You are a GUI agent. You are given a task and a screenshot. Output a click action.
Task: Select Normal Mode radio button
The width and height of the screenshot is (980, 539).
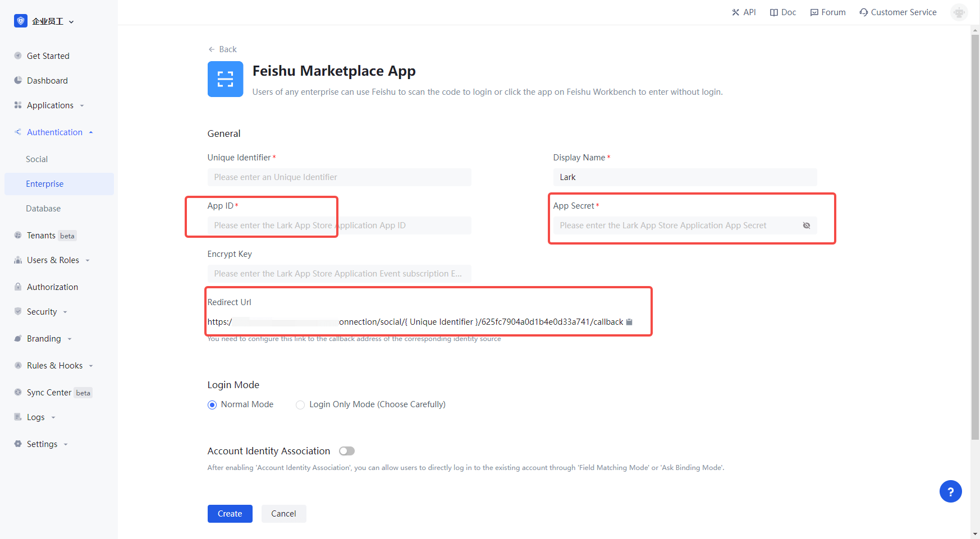click(212, 405)
